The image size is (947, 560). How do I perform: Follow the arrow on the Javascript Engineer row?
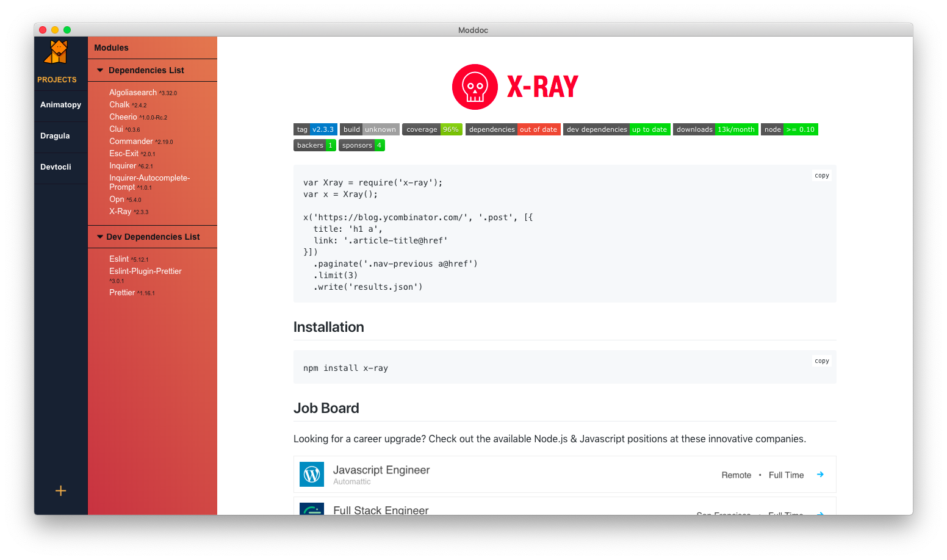point(820,475)
